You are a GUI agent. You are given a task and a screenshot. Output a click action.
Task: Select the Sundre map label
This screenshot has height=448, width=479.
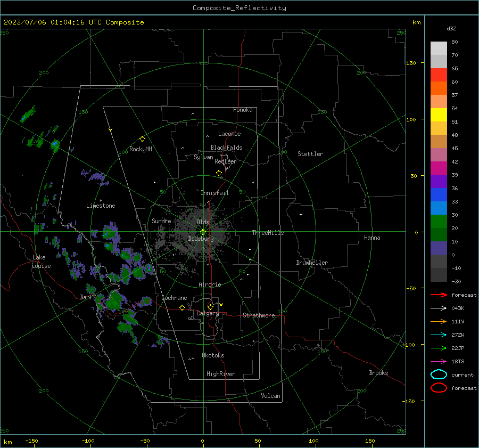[161, 221]
